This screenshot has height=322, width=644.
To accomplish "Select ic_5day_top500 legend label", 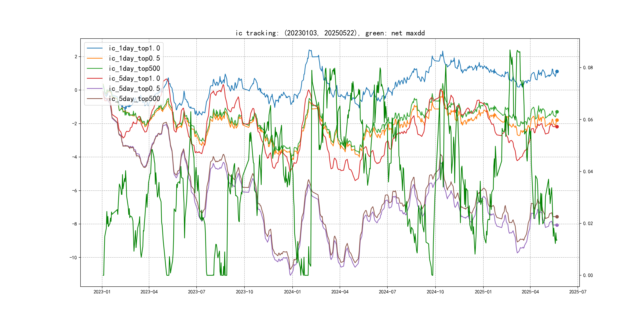I will (134, 99).
